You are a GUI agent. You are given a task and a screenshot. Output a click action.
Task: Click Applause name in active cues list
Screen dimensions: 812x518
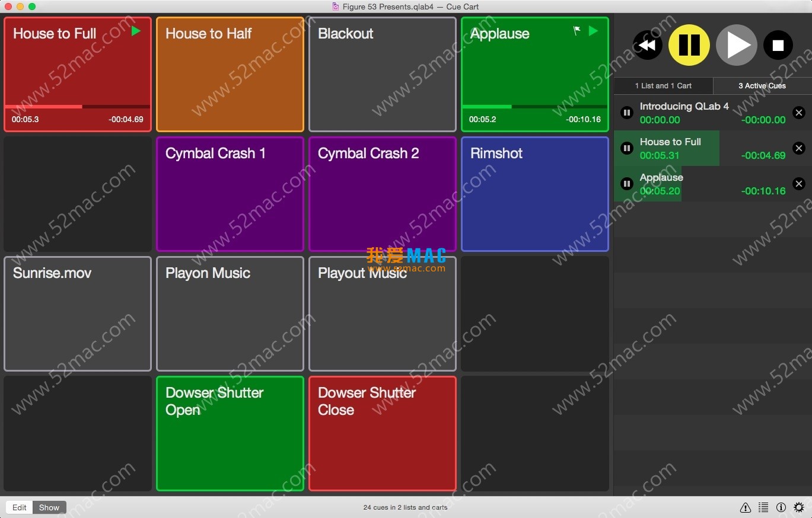tap(661, 178)
